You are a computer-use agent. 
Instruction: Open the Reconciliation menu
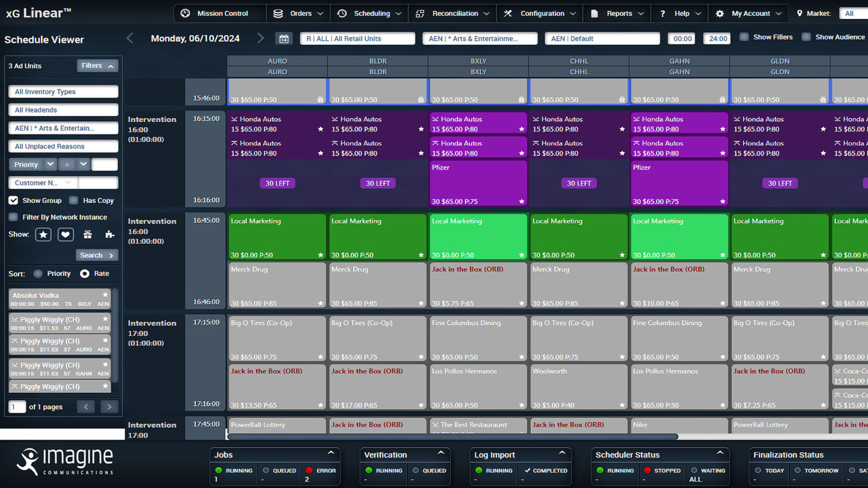click(452, 14)
